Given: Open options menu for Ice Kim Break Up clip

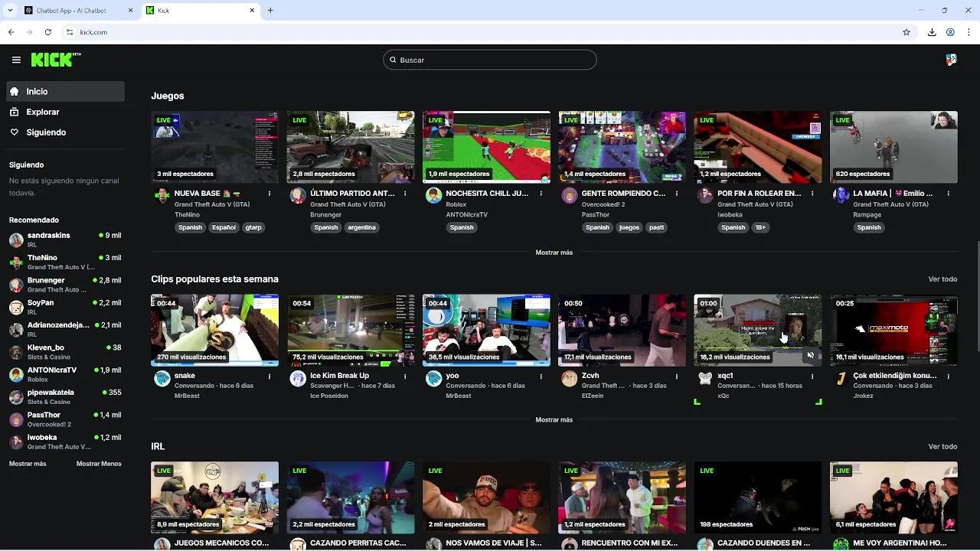Looking at the screenshot, I should click(x=405, y=377).
